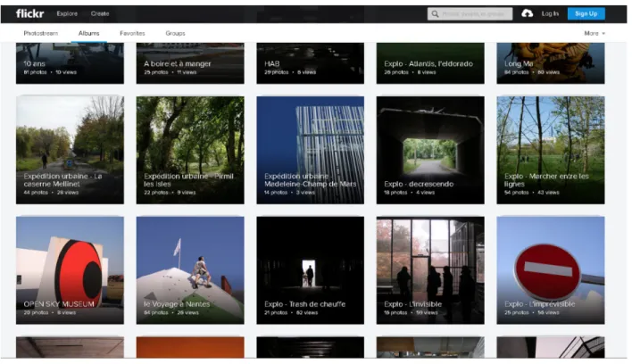The image size is (632, 364).
Task: Expand the More dropdown
Action: coord(595,33)
